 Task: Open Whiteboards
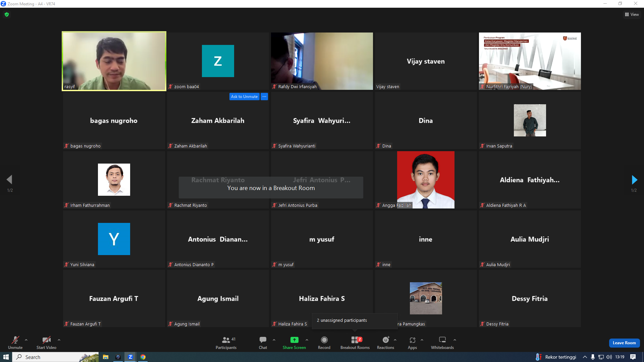(442, 343)
